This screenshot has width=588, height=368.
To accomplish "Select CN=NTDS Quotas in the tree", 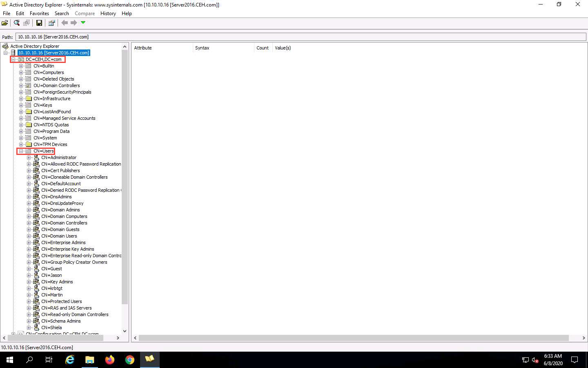I will point(51,125).
